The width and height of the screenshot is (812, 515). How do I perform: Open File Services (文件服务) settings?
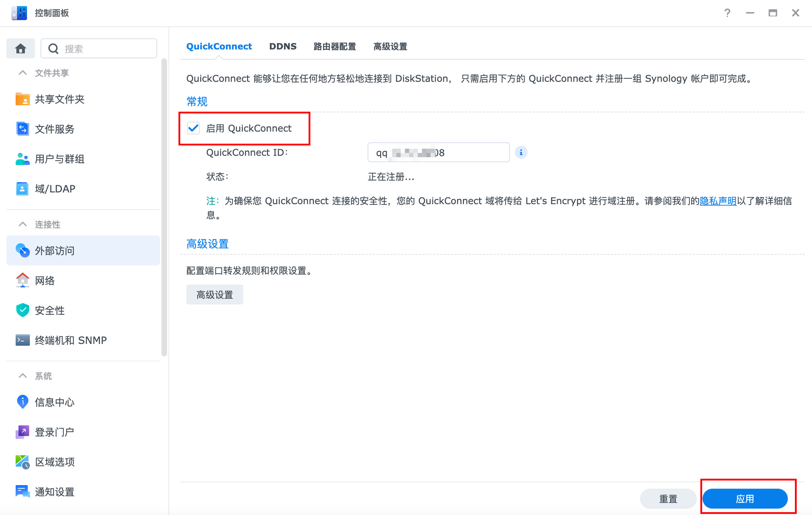54,129
